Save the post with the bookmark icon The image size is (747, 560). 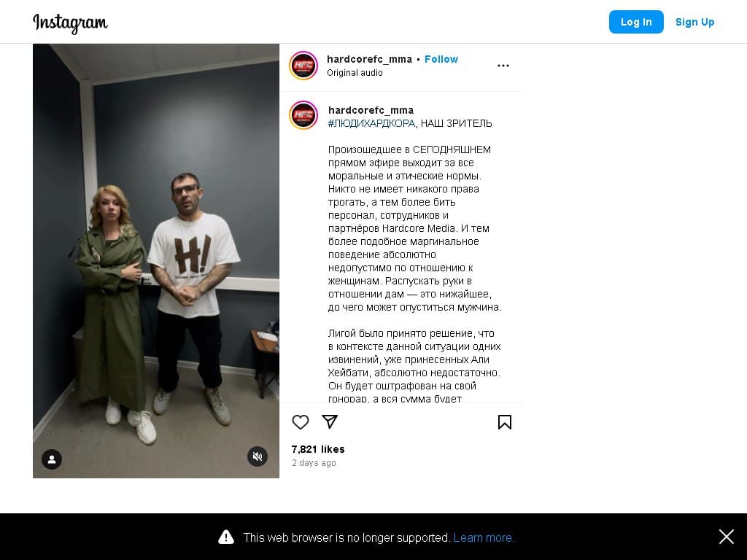[505, 422]
